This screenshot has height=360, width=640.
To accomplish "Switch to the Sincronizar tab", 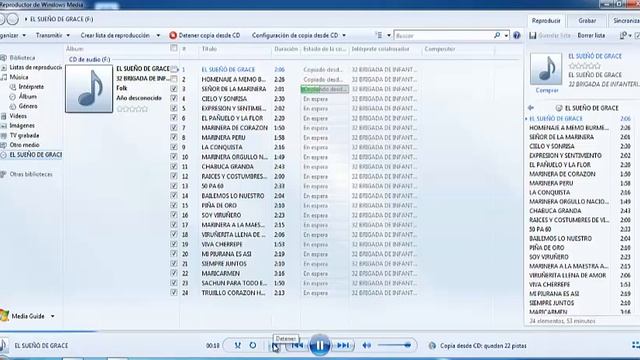I will tap(626, 20).
